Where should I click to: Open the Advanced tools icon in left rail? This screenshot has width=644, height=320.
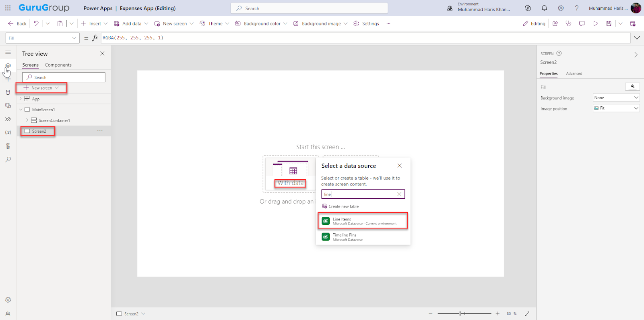coord(8,146)
